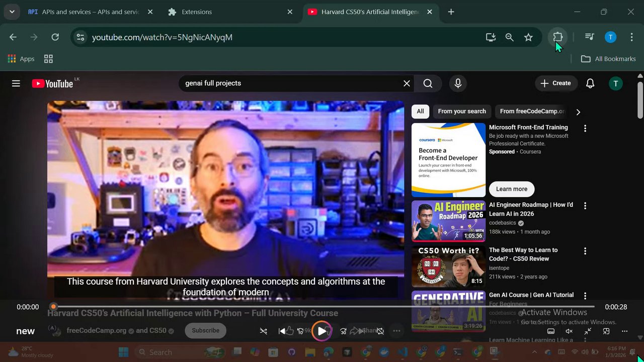
Task: Subscribe to freeCodeCamp.org channel
Action: 205,330
